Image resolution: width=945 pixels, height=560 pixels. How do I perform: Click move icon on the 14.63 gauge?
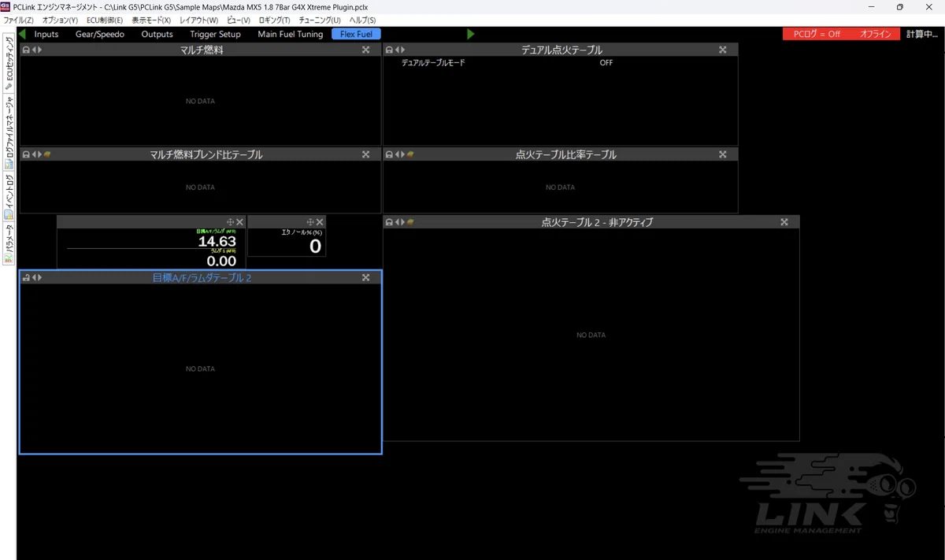[231, 222]
